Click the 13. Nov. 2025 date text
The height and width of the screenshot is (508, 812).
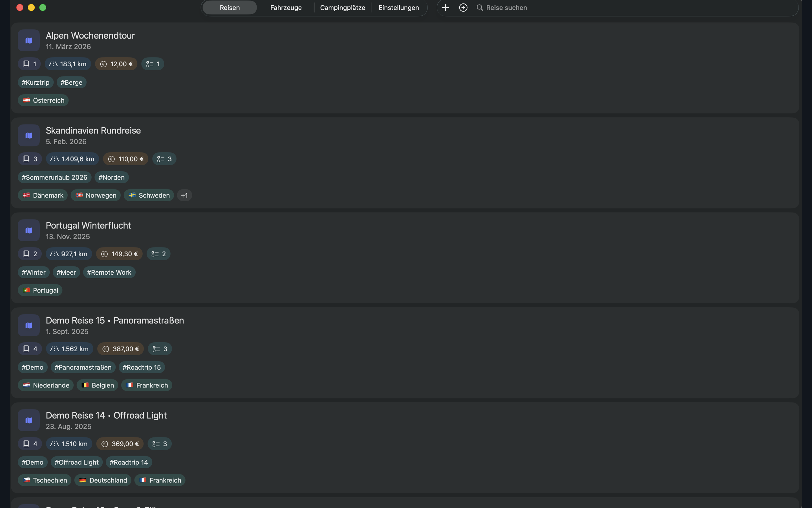pyautogui.click(x=68, y=237)
